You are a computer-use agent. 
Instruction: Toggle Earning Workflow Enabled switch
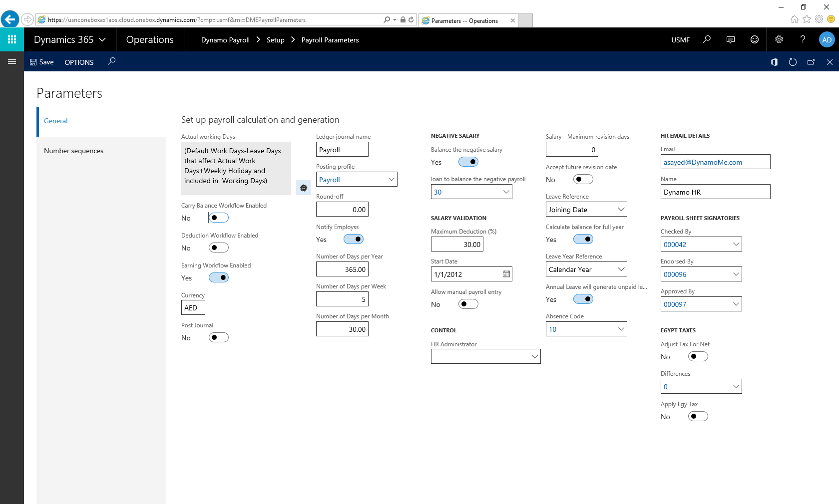(x=219, y=277)
